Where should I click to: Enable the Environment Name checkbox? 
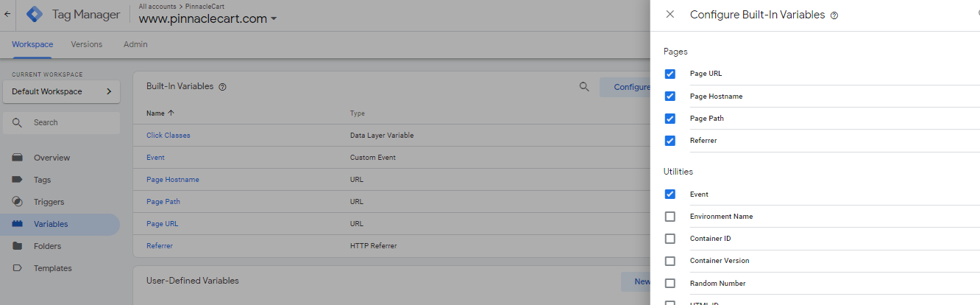coord(670,217)
